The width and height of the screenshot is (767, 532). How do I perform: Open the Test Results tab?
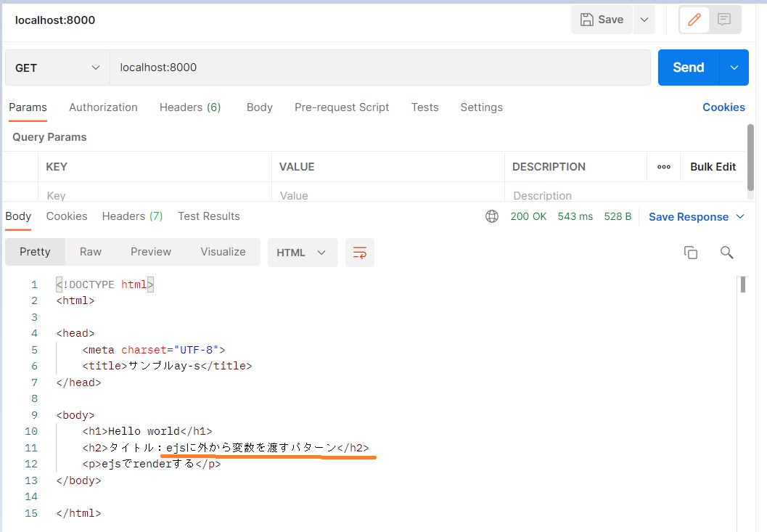click(209, 216)
